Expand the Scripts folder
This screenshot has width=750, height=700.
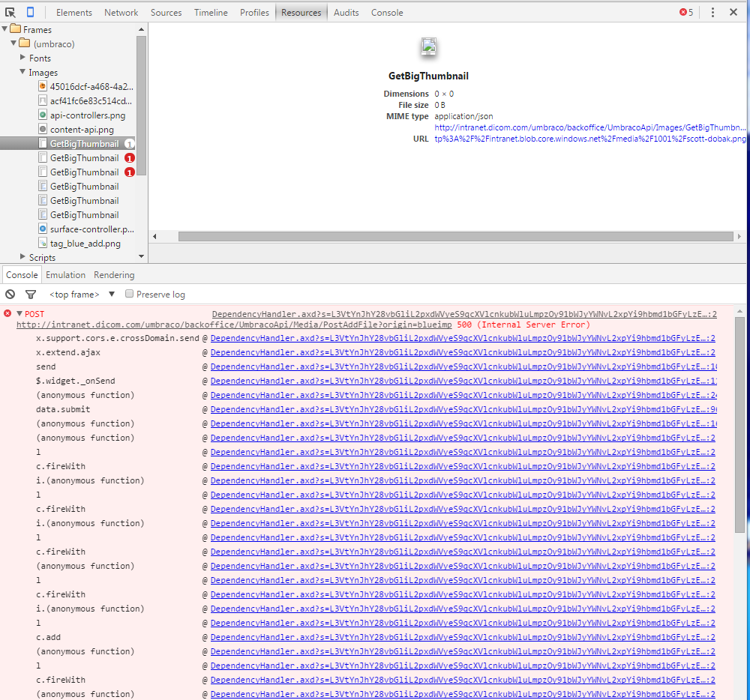[22, 256]
